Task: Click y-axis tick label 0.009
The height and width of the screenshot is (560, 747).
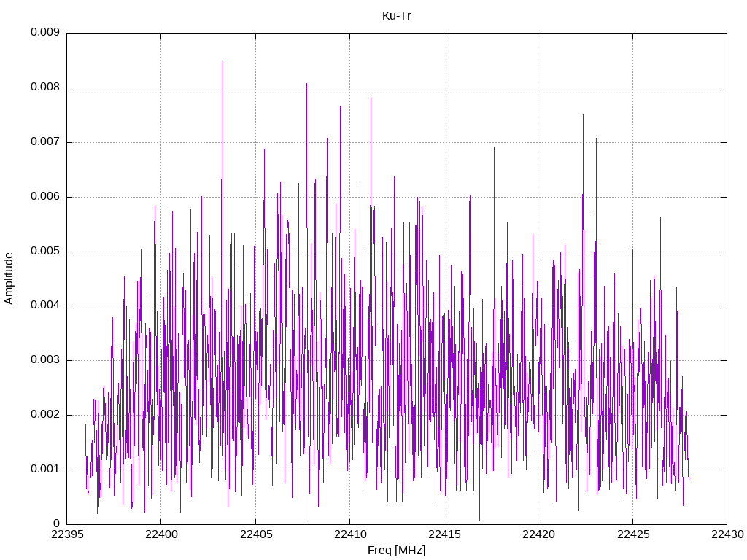Action: pyautogui.click(x=45, y=32)
